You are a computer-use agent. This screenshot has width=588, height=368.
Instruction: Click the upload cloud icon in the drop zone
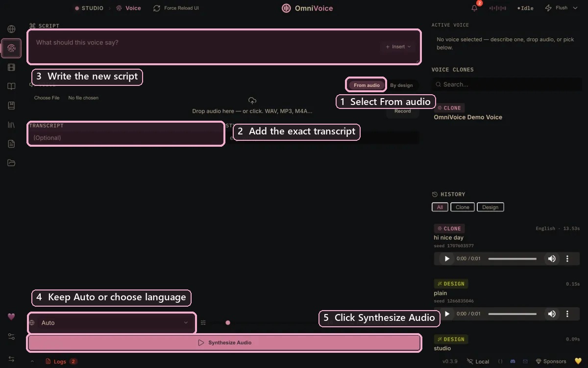[x=252, y=101]
